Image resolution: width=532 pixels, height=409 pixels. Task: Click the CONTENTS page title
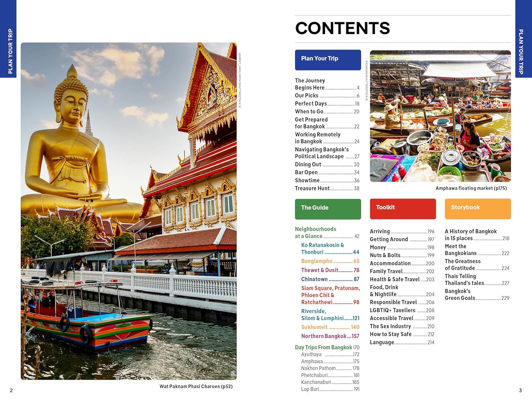click(342, 28)
